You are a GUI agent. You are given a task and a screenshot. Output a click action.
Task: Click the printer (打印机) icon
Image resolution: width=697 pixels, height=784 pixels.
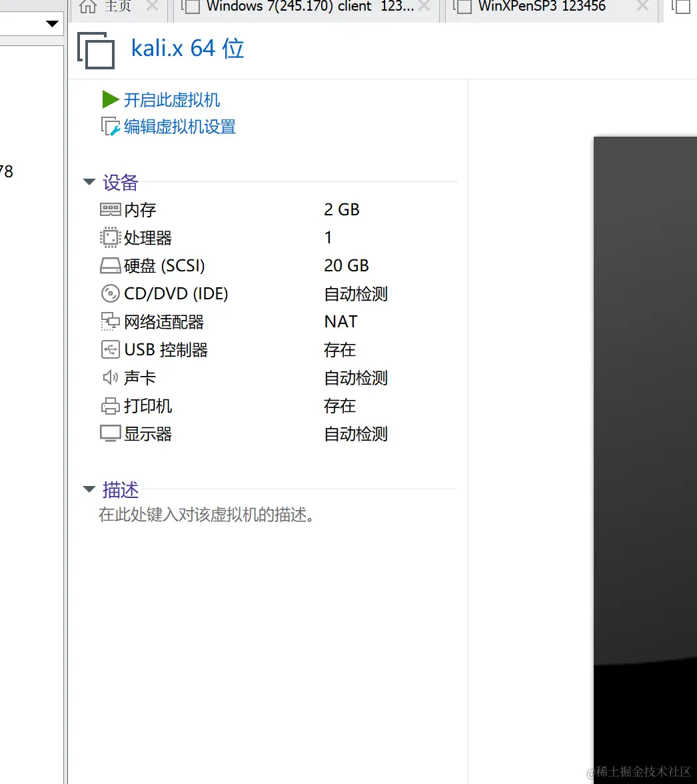[x=111, y=405]
